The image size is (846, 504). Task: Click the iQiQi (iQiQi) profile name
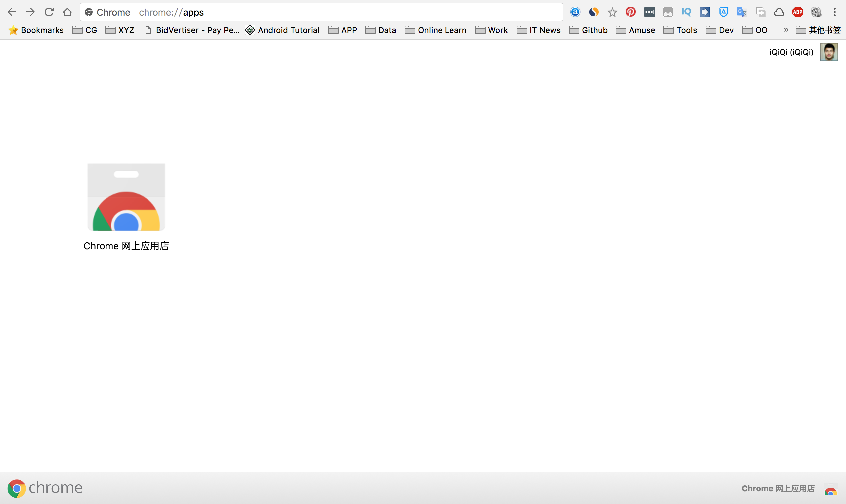click(791, 52)
